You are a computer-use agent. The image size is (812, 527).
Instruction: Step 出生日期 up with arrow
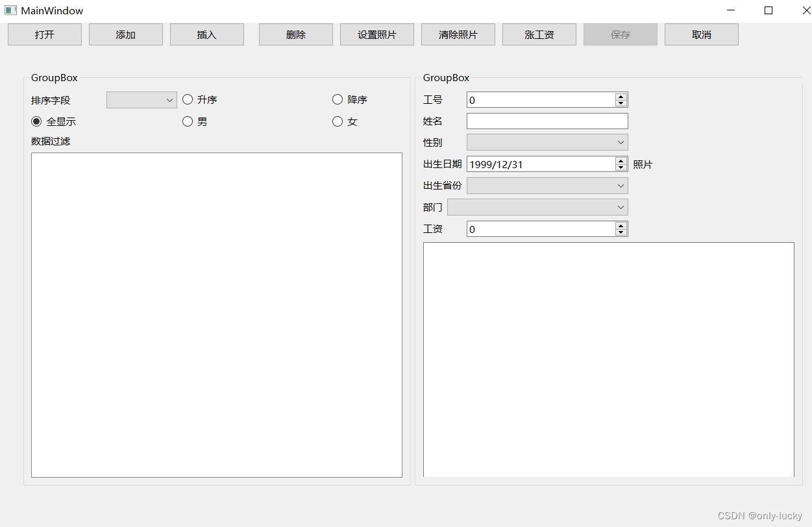621,161
